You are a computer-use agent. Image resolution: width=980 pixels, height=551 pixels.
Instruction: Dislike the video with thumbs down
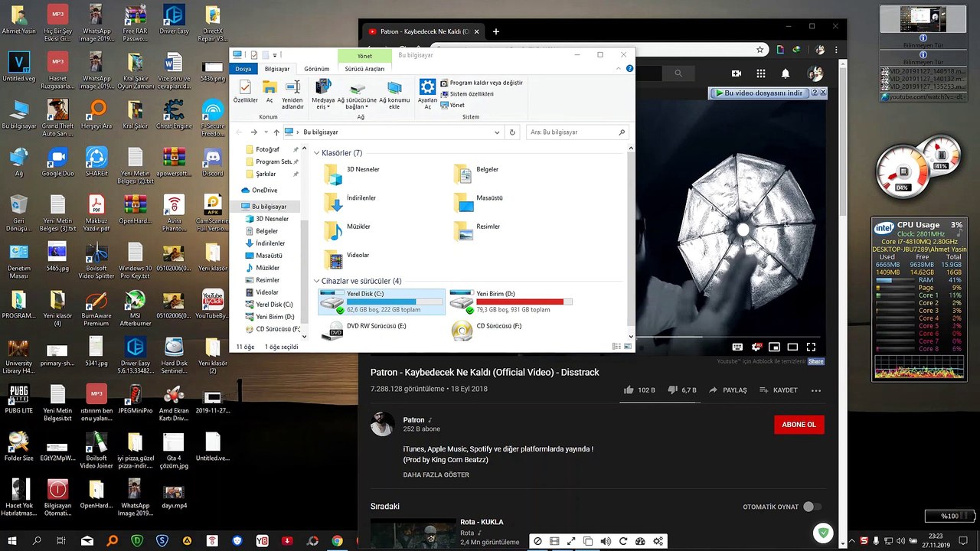[x=673, y=390]
